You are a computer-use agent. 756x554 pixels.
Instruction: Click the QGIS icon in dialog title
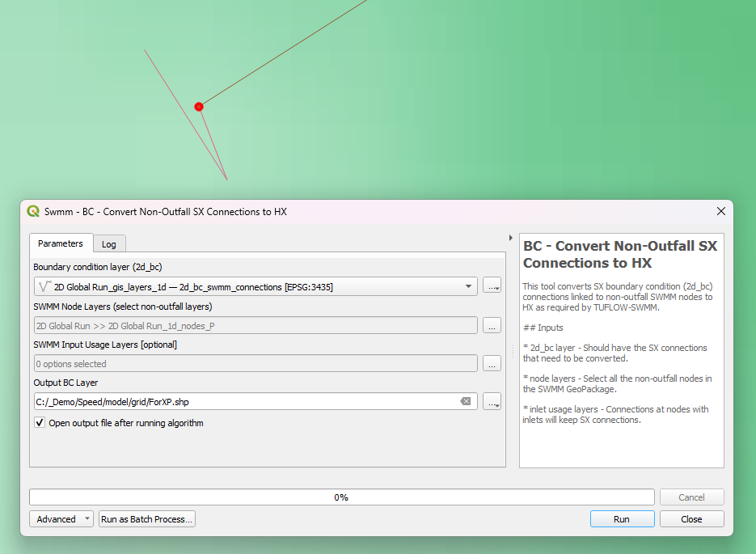coord(33,211)
